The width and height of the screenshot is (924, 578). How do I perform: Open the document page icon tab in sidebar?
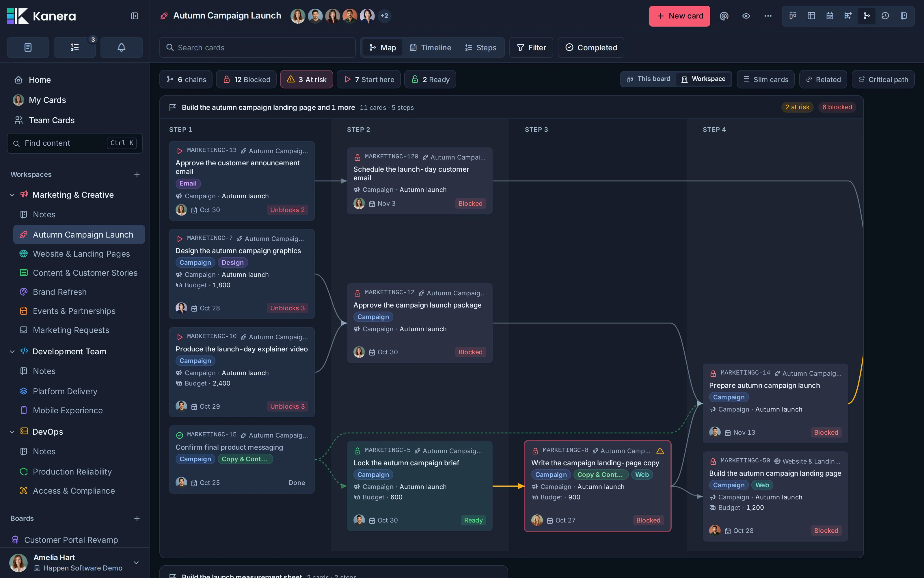pos(28,47)
